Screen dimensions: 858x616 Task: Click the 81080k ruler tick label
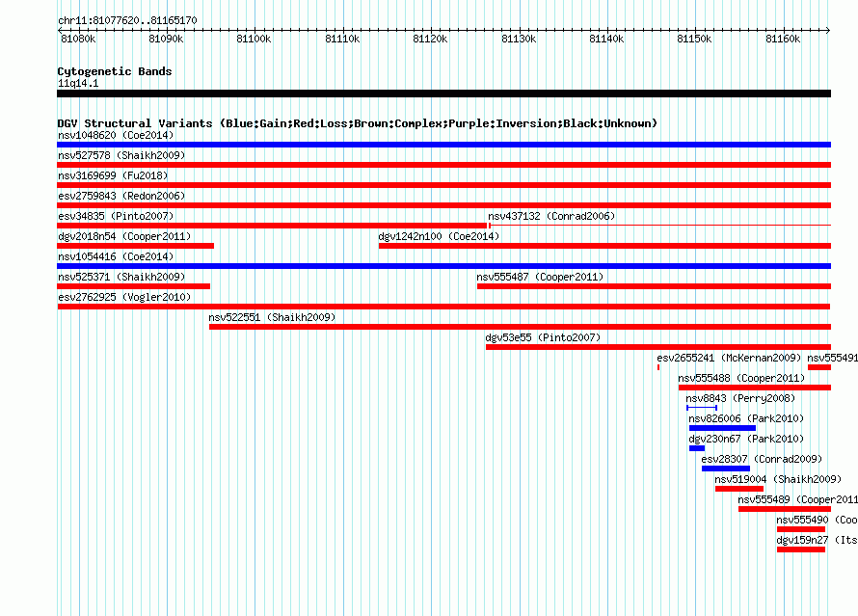coord(78,39)
